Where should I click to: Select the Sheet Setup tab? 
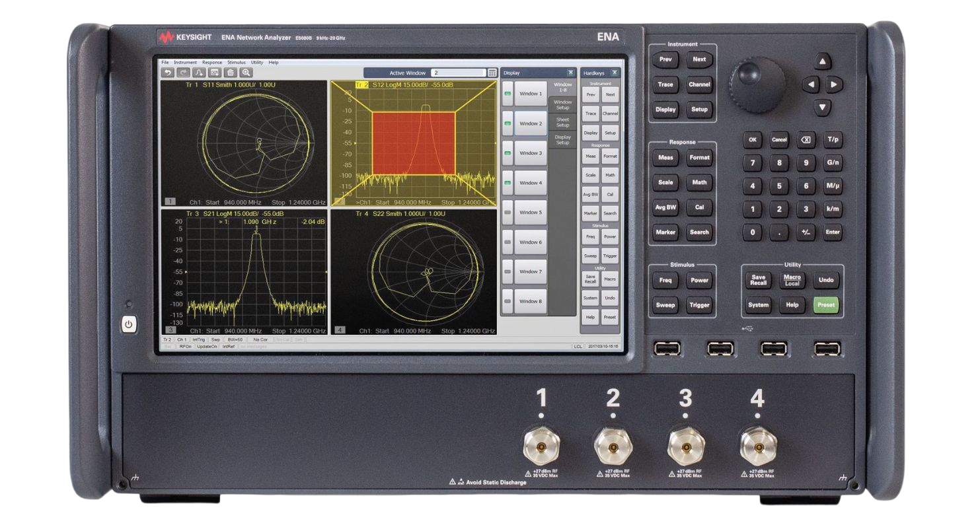click(562, 122)
